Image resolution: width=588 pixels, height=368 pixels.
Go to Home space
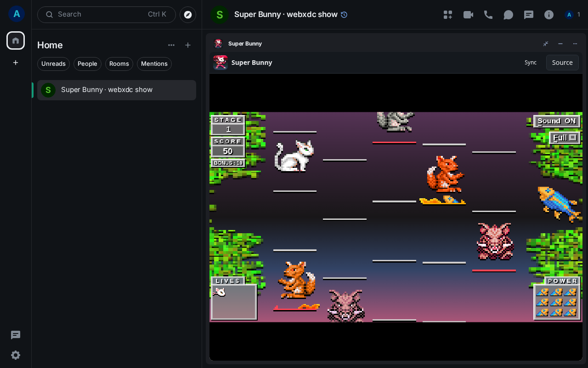16,40
